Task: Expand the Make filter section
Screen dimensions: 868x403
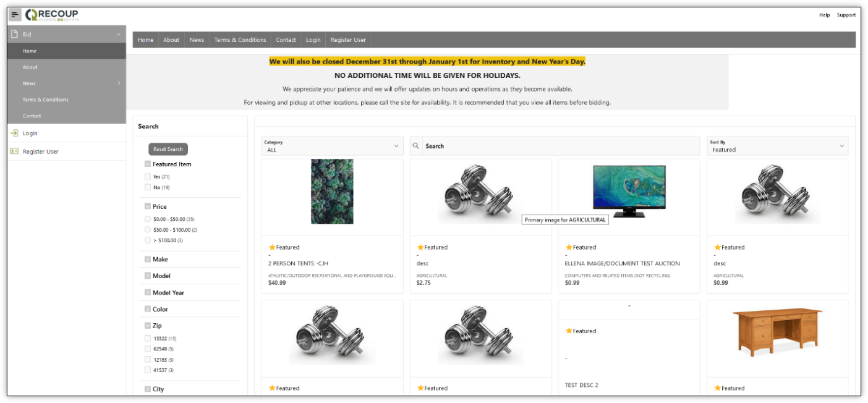Action: coord(148,260)
